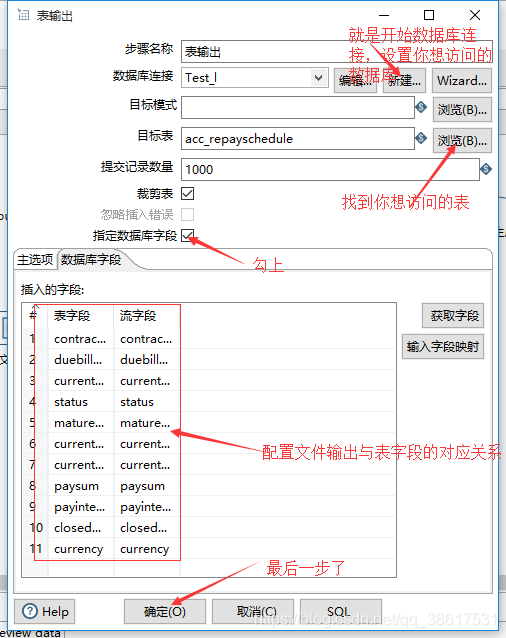Viewport: 506px width, 638px height.
Task: Toggle the 忽略插入错误 checkbox
Action: pyautogui.click(x=188, y=214)
